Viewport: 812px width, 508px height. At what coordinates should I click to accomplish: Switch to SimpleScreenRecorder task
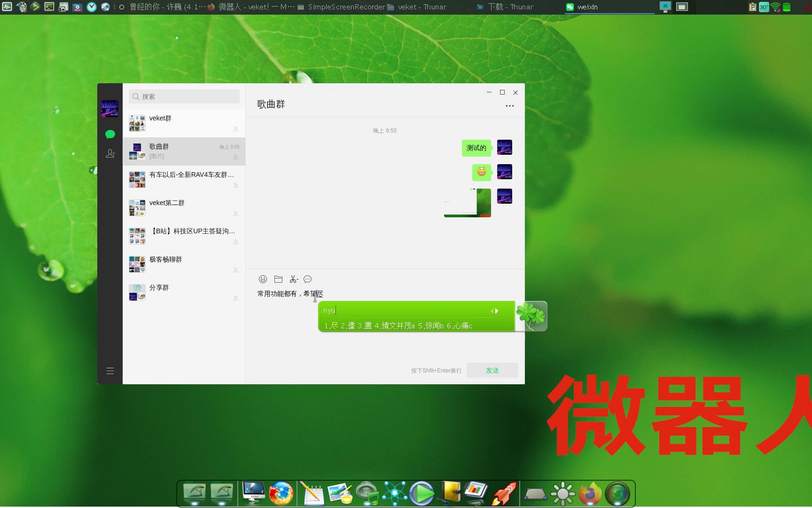click(342, 7)
